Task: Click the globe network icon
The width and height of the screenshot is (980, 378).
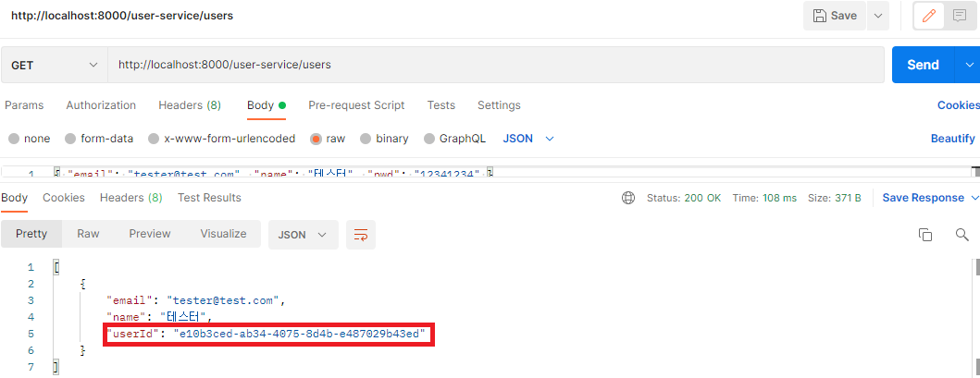Action: click(x=628, y=198)
